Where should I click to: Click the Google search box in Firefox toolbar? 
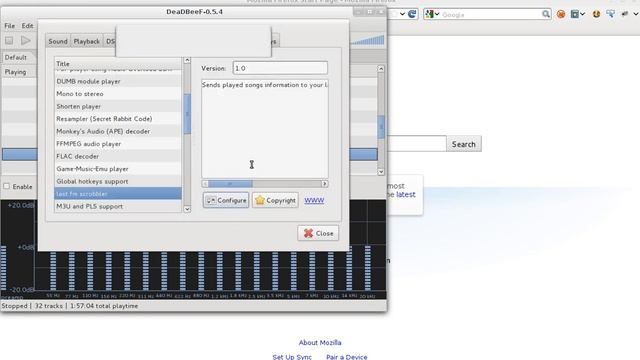coord(491,15)
